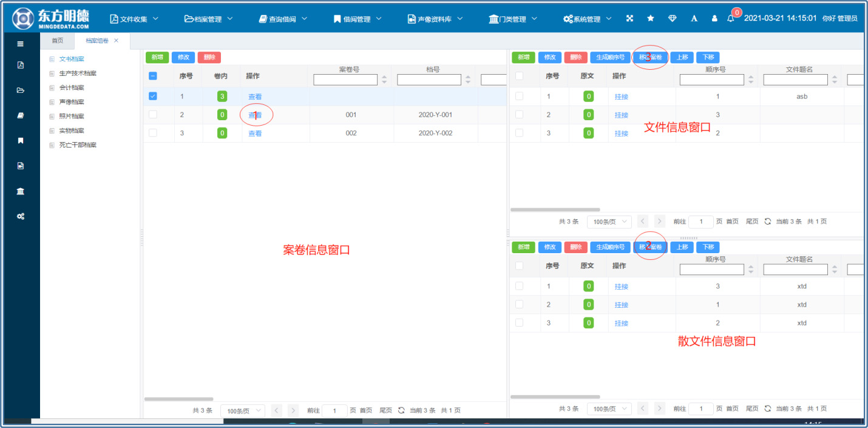The height and width of the screenshot is (428, 868).
Task: Click the open folder icon in sidebar
Action: [21, 90]
